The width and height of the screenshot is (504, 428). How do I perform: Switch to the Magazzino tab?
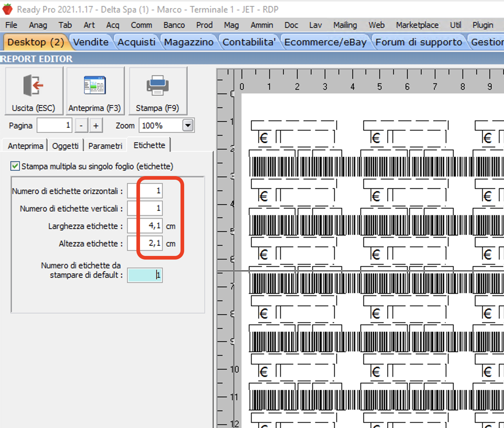(x=189, y=42)
